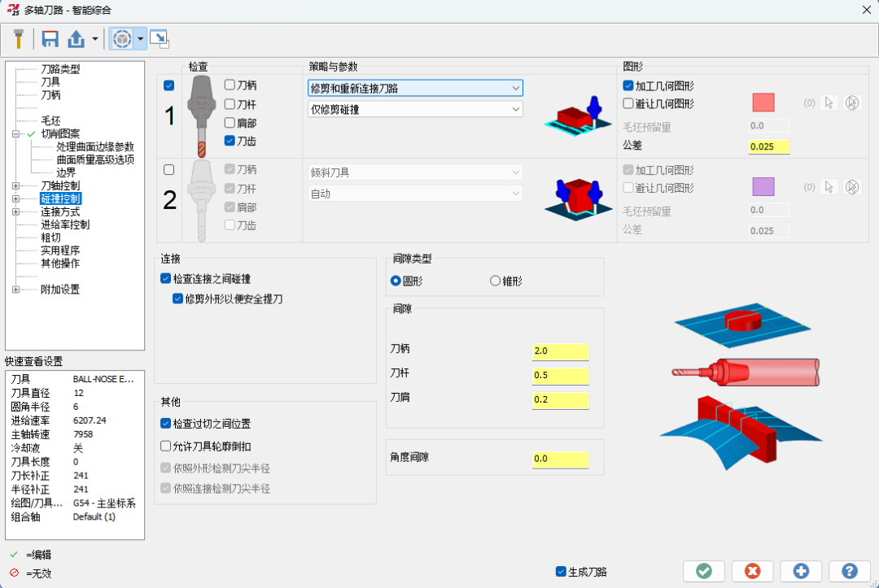Toggle 生成刀路 checkbox
The width and height of the screenshot is (879, 588).
click(x=561, y=571)
